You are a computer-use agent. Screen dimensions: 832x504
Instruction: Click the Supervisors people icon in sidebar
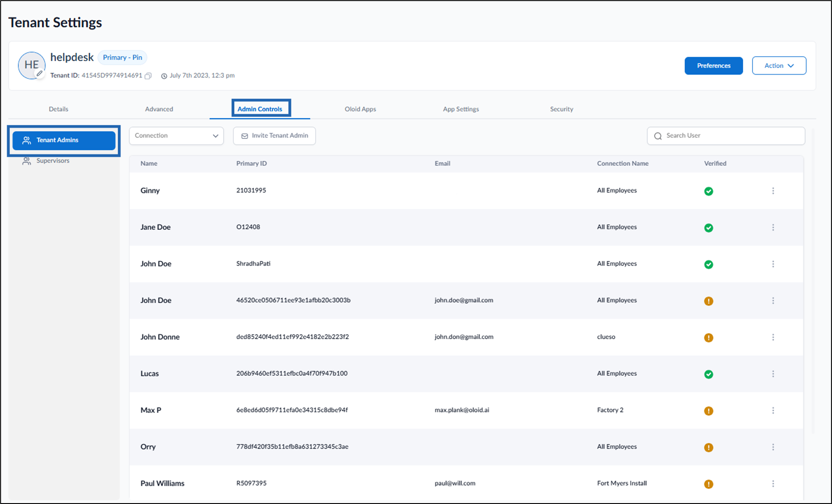tap(27, 161)
